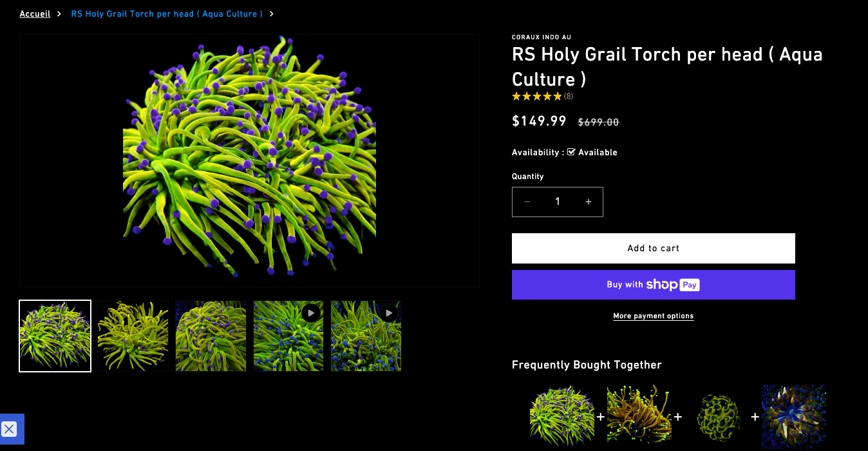The height and width of the screenshot is (451, 868).
Task: Click the plus icon after the gold torch coral
Action: click(677, 417)
